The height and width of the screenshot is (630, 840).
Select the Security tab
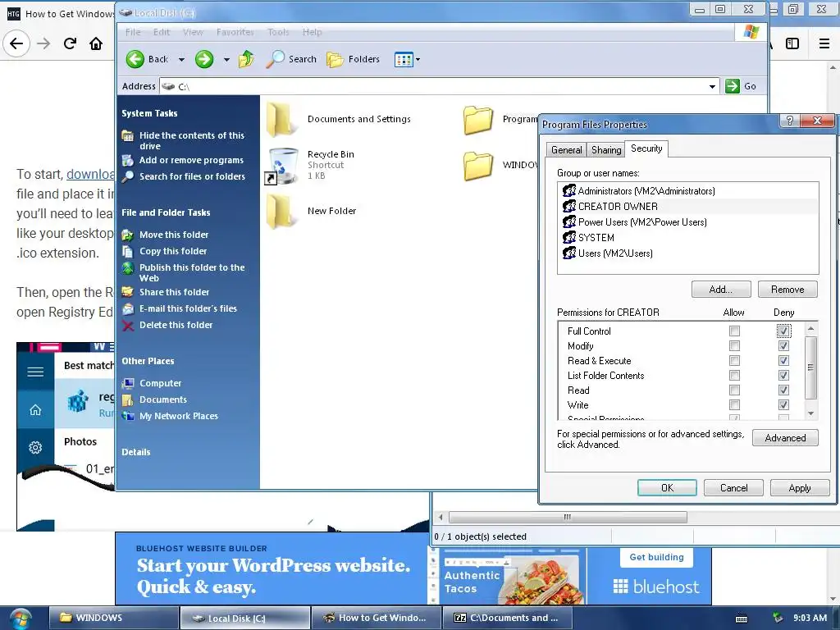pyautogui.click(x=646, y=148)
